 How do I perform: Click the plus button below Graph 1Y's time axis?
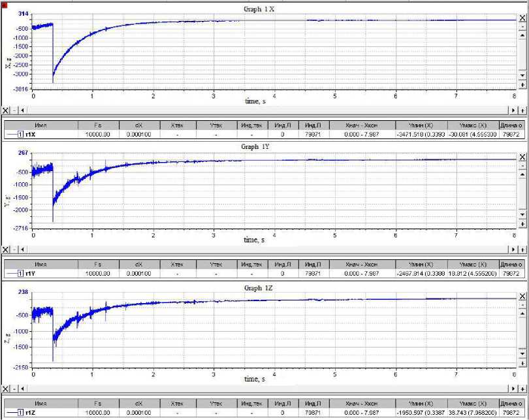(x=522, y=250)
